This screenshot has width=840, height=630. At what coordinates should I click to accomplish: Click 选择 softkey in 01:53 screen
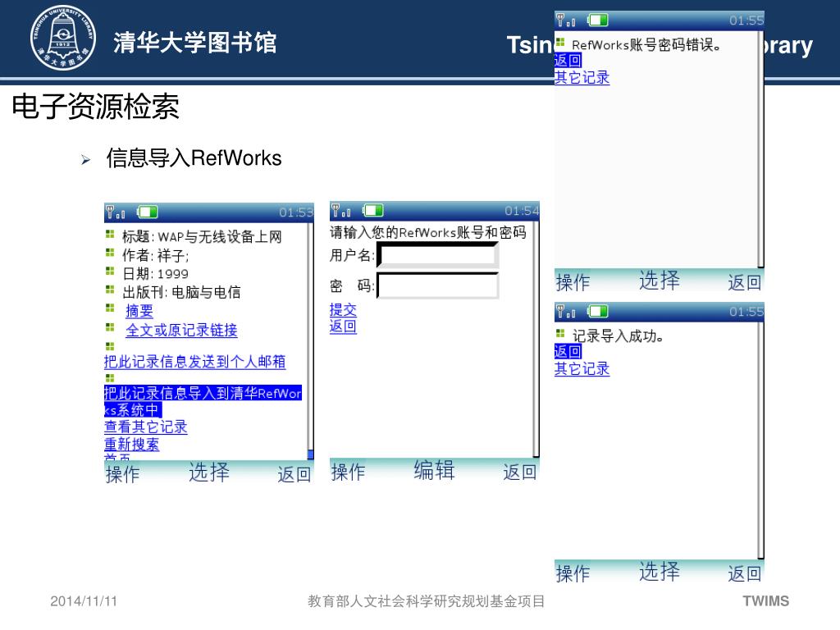[209, 472]
